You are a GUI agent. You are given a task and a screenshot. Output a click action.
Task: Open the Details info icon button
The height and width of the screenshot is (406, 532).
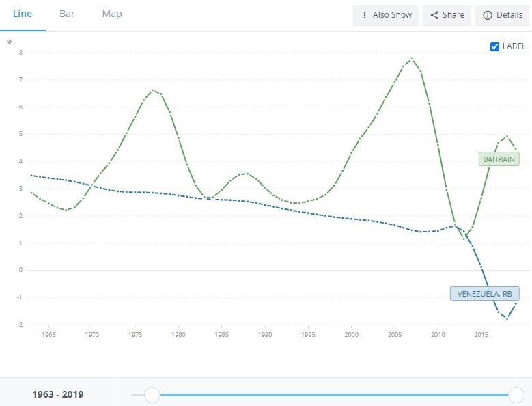point(502,15)
